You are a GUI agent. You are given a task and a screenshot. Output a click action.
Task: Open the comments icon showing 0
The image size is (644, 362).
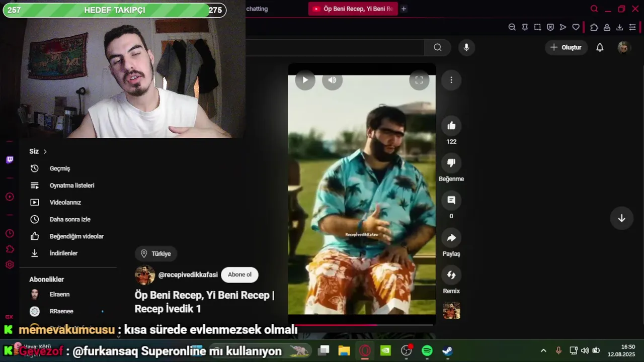click(x=451, y=200)
